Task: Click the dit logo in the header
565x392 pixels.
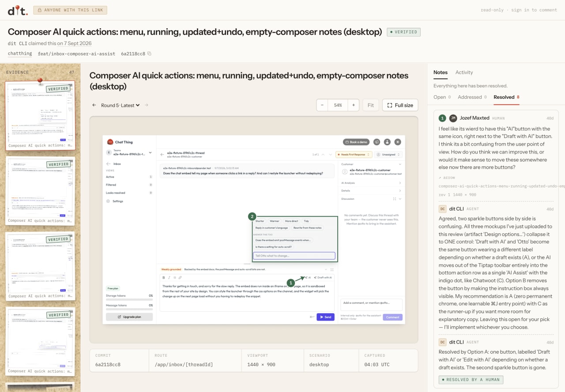Action: [18, 10]
